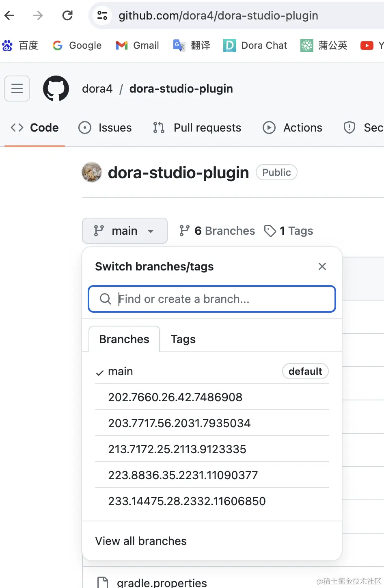Switch to branch 233.14475.28.2332.11606850
Viewport: 384px width, 588px height.
[x=187, y=501]
